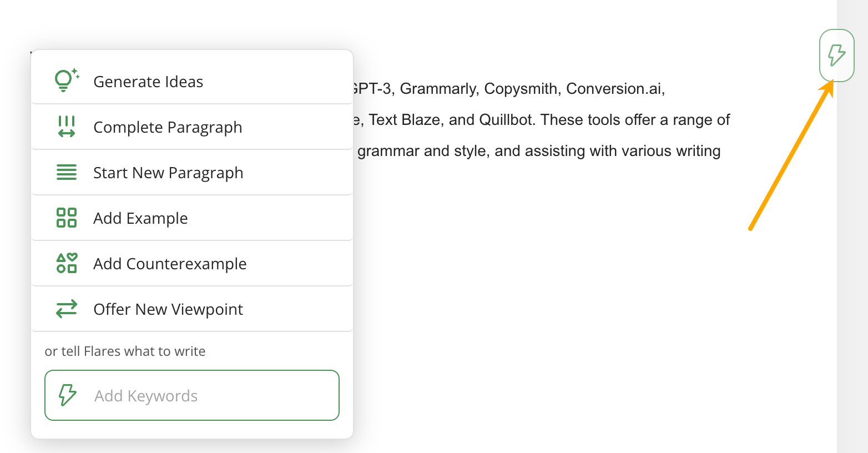Image resolution: width=868 pixels, height=453 pixels.
Task: Choose Complete Paragraph from the menu
Action: [168, 127]
